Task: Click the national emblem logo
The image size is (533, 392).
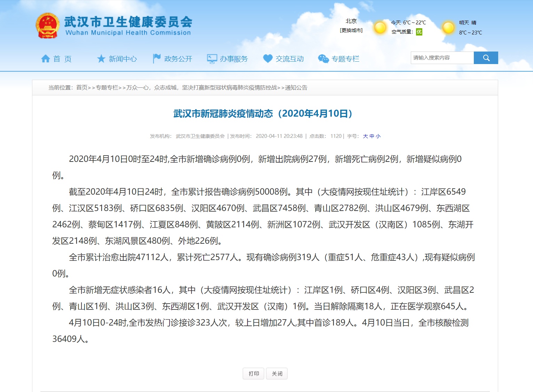Action: click(48, 26)
